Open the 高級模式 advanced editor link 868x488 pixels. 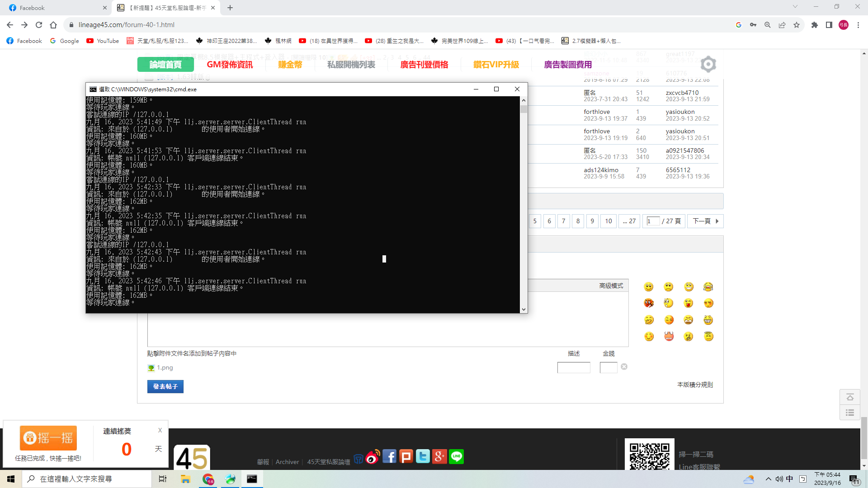(611, 286)
